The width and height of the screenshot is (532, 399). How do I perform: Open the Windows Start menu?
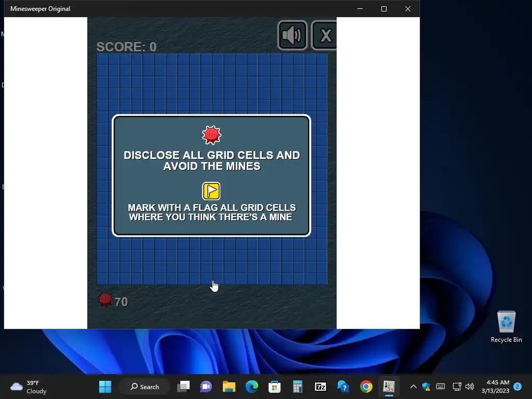coord(105,387)
